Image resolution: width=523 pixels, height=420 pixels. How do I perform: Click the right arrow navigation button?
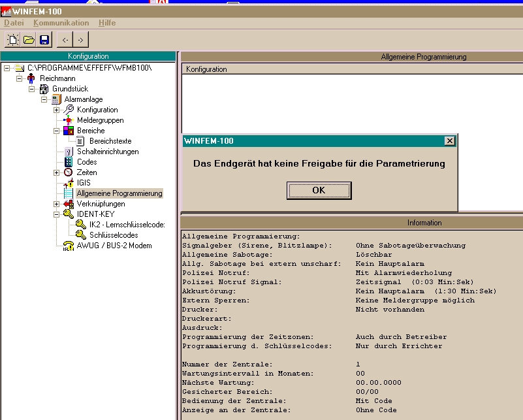click(x=80, y=40)
